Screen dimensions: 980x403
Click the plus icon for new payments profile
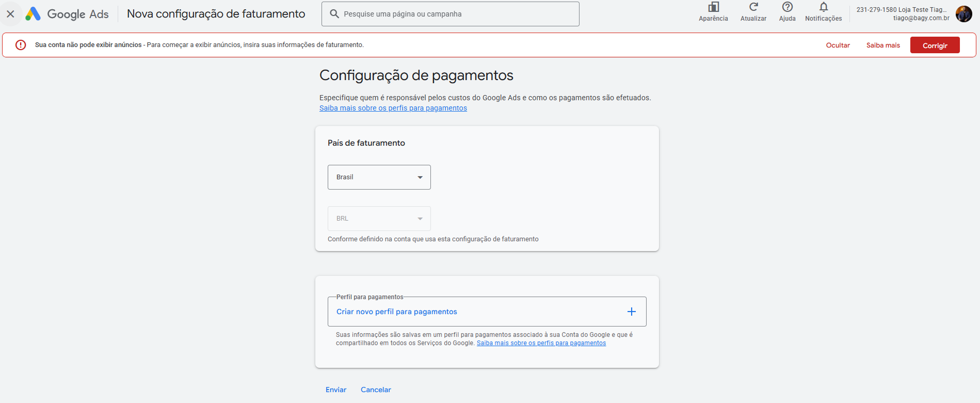631,312
